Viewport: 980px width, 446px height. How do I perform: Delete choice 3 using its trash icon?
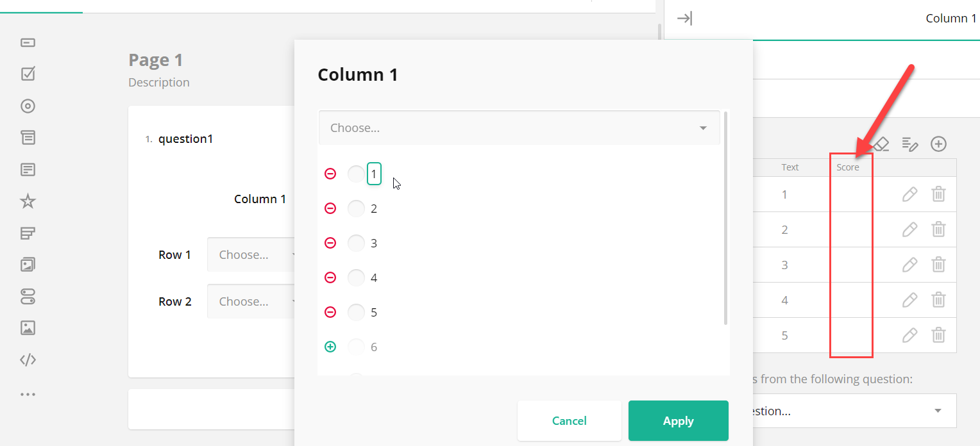(x=938, y=265)
